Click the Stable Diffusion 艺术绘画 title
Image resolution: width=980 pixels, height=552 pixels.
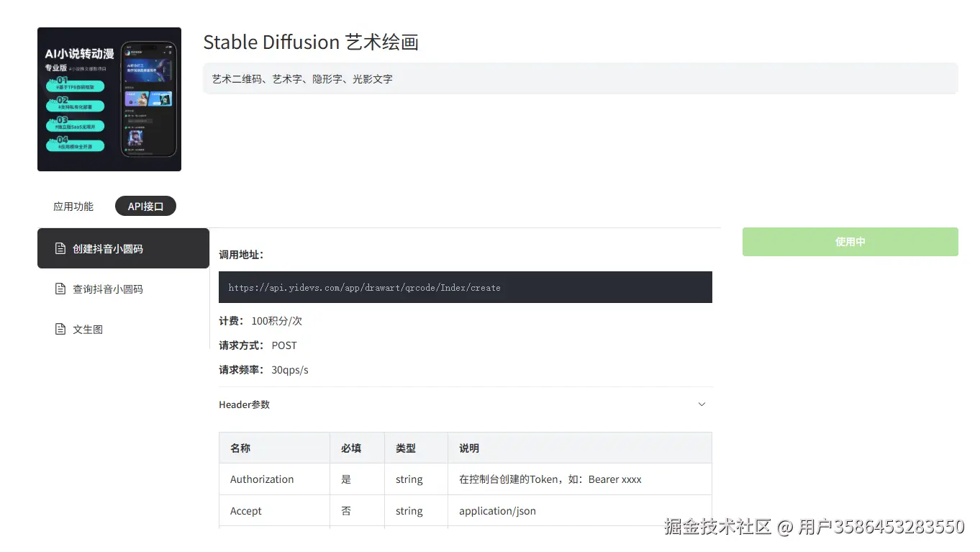coord(311,42)
